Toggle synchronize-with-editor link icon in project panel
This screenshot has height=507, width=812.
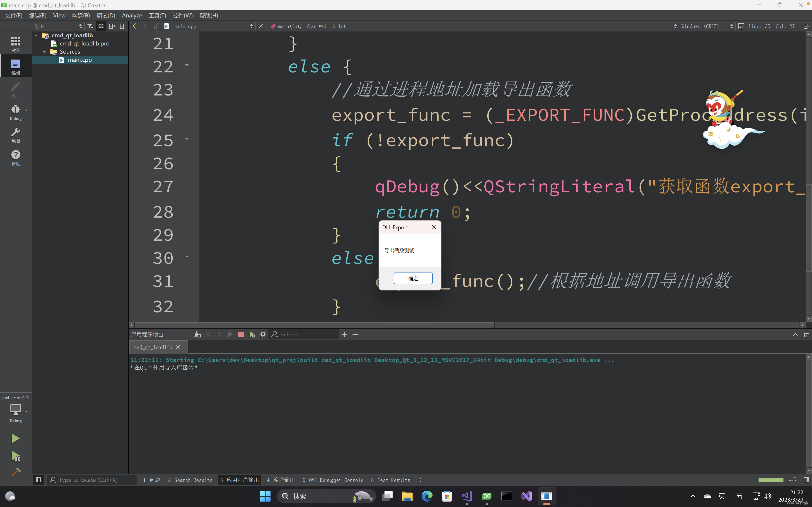pyautogui.click(x=101, y=26)
